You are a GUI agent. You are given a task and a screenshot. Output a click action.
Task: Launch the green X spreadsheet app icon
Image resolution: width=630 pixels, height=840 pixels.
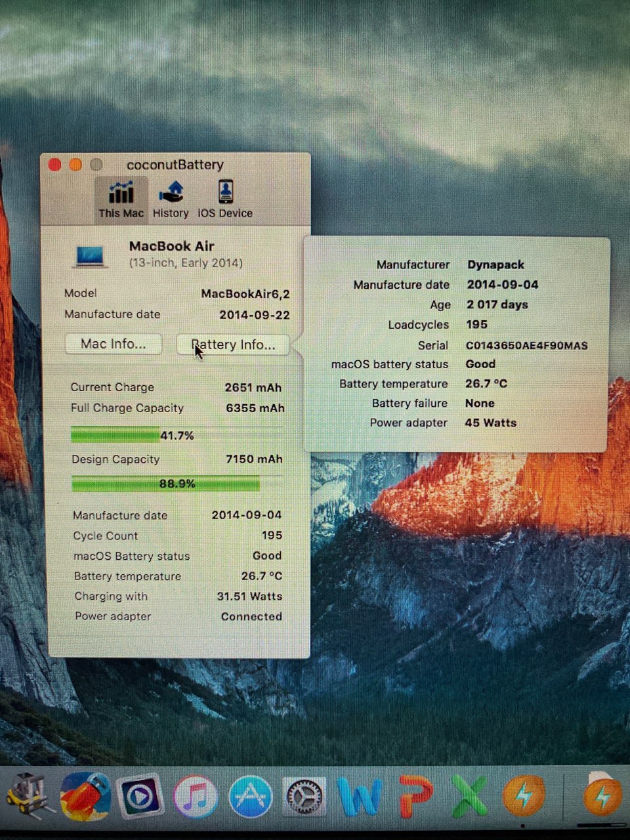(x=469, y=797)
